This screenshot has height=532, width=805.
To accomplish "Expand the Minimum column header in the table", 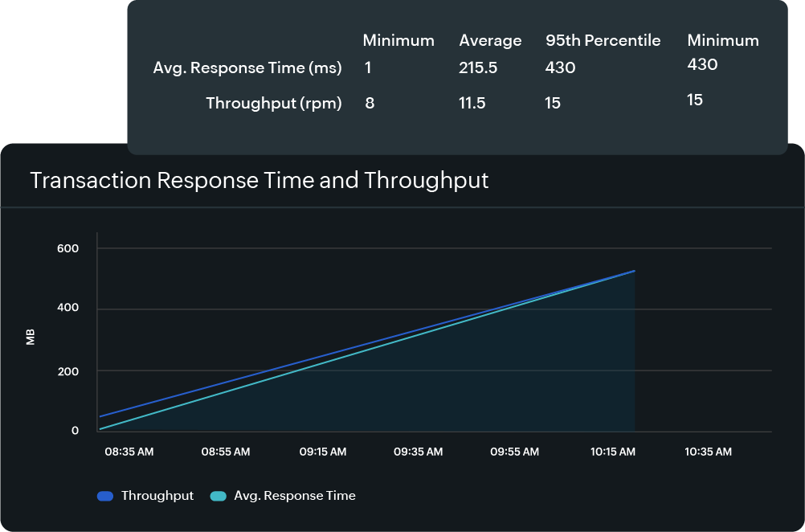I will click(398, 40).
